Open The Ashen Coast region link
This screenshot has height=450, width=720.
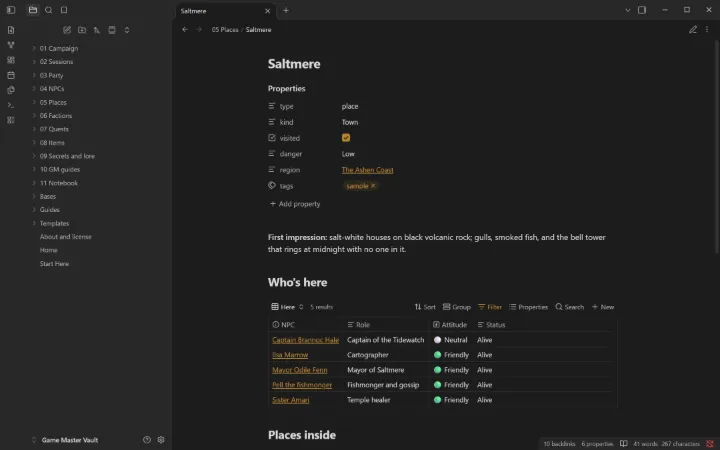click(x=367, y=170)
